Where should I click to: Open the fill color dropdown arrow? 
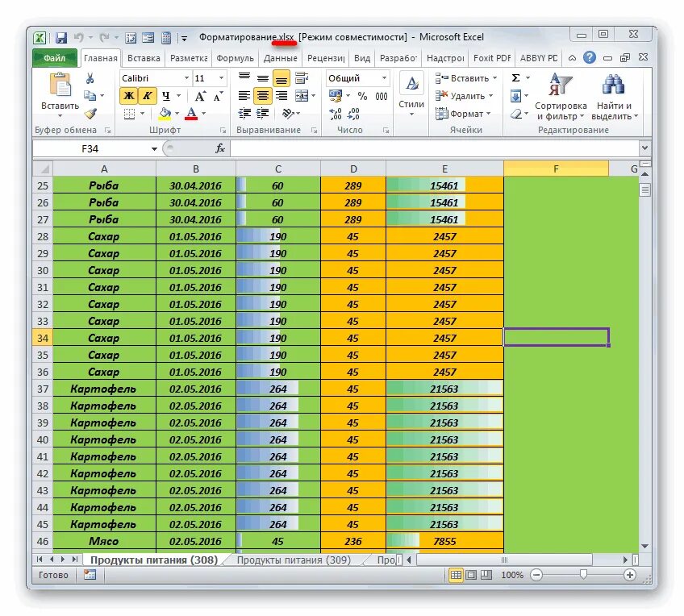pos(177,114)
